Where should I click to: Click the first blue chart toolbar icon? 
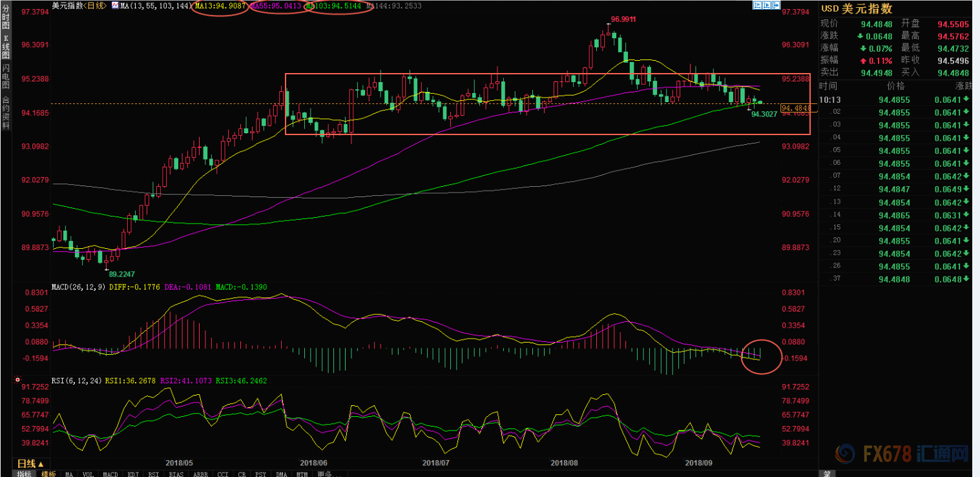[x=757, y=6]
